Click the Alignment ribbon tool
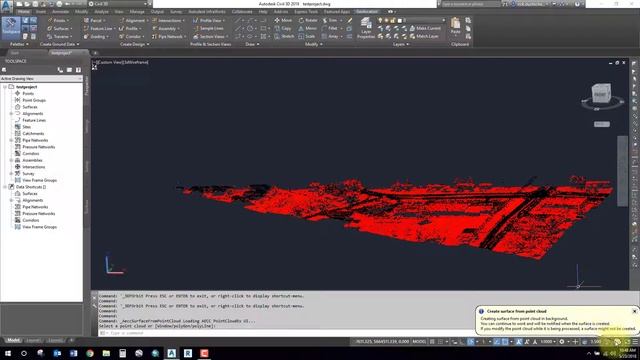Viewport: 640px width, 360px height. point(133,20)
